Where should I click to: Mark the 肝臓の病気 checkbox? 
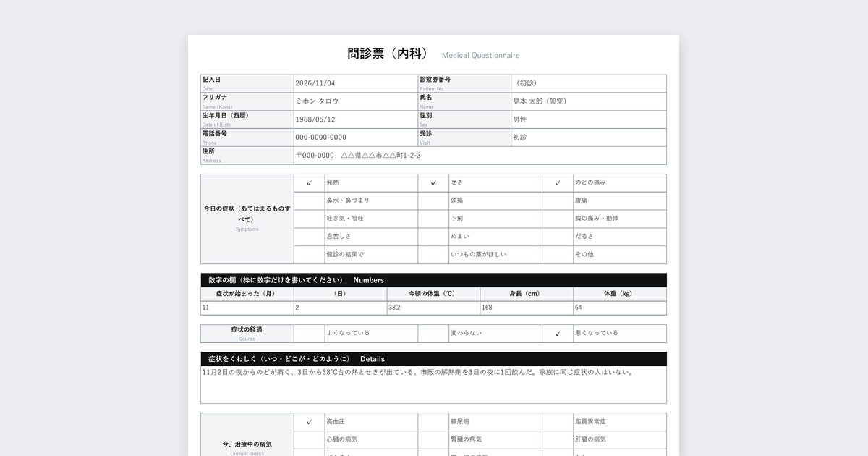tap(558, 440)
